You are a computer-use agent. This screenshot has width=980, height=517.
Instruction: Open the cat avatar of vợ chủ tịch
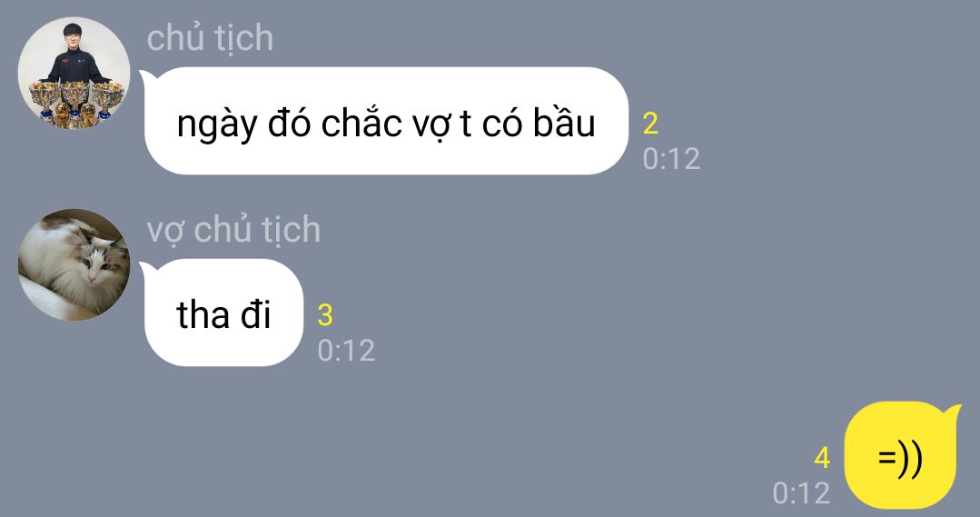[x=74, y=264]
